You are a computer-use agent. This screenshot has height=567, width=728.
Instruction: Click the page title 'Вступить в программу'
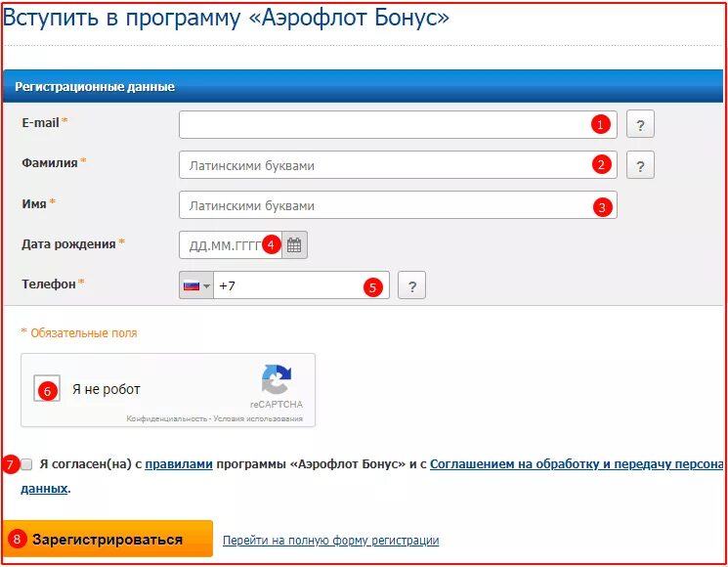point(226,19)
